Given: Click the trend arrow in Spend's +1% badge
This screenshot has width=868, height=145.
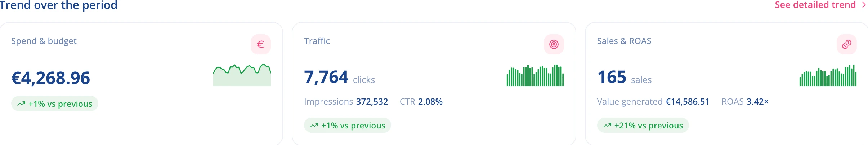Looking at the screenshot, I should coord(21,104).
